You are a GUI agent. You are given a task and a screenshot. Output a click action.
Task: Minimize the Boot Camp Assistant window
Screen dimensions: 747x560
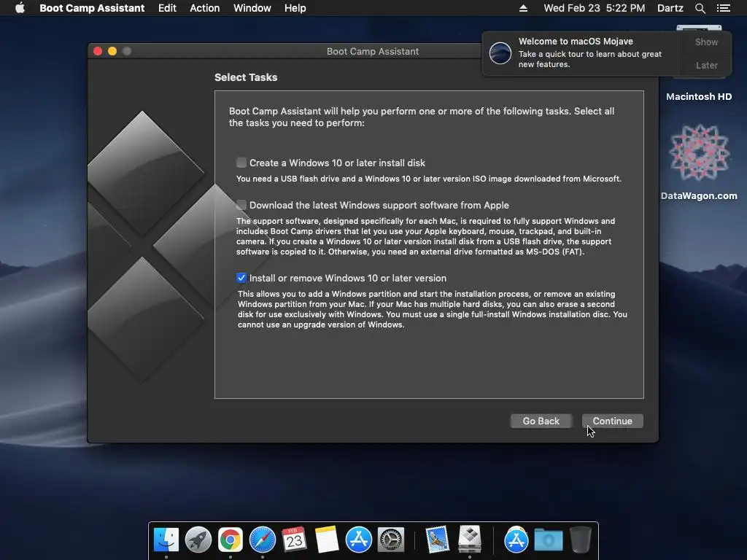coord(112,51)
